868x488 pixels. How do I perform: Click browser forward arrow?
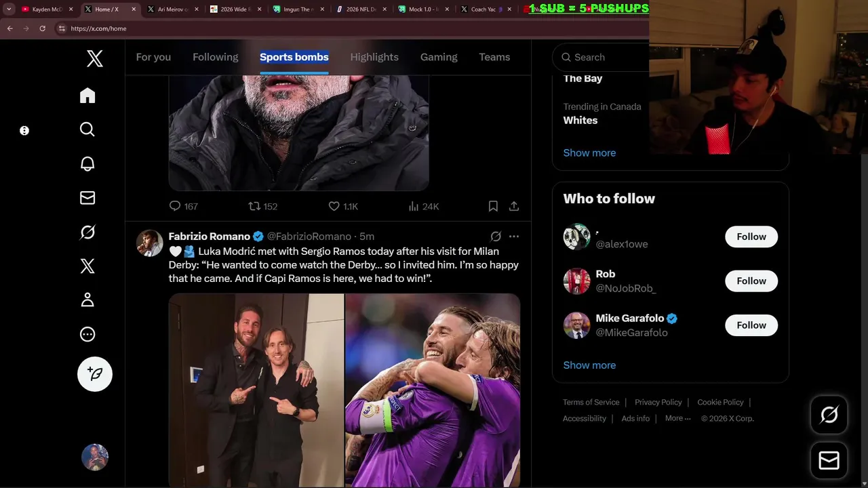pyautogui.click(x=26, y=28)
